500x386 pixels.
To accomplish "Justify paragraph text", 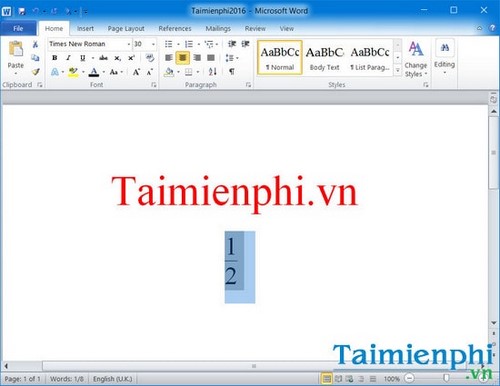I will pyautogui.click(x=211, y=58).
